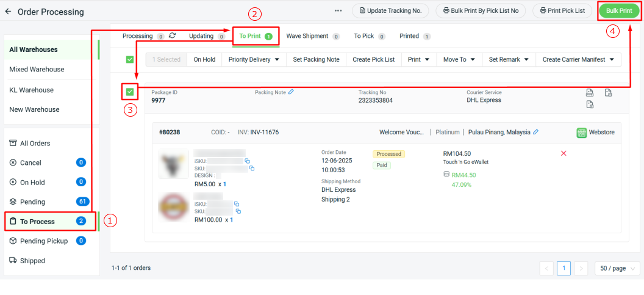The height and width of the screenshot is (295, 644).
Task: Select the To Print tab
Action: (x=256, y=36)
